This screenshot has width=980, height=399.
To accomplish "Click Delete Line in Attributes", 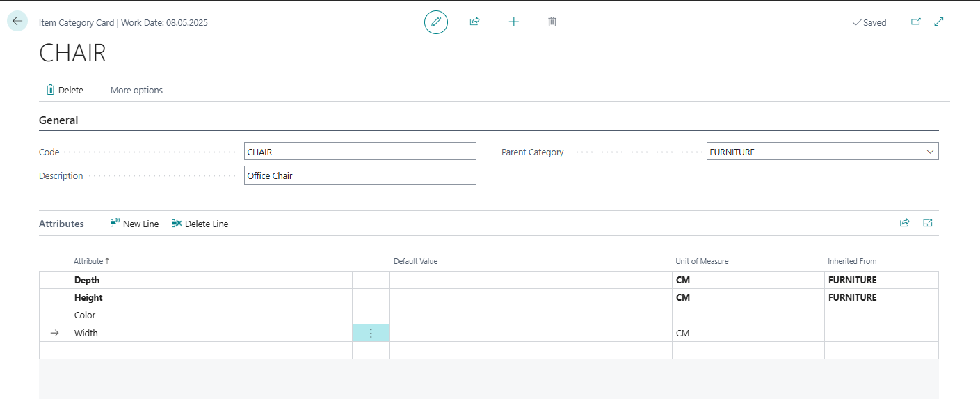I will (200, 224).
